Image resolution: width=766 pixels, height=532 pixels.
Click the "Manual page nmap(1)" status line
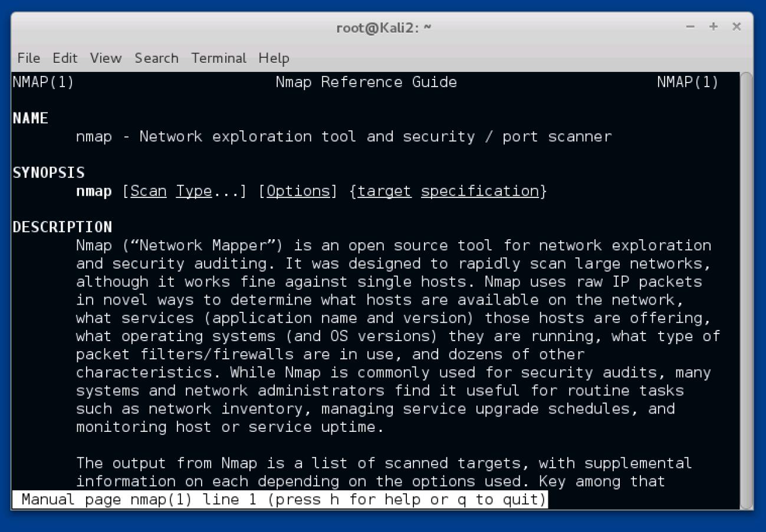tap(280, 500)
